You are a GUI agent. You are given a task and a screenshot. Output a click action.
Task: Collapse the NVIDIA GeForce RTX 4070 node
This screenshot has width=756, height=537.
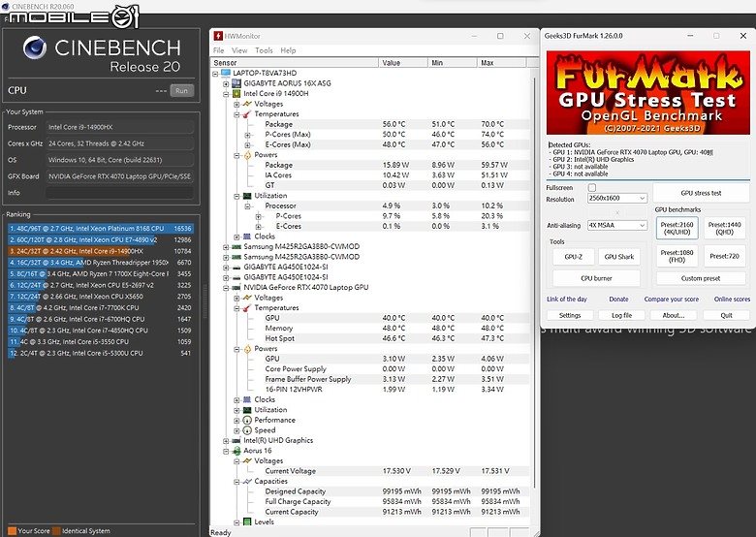point(226,288)
